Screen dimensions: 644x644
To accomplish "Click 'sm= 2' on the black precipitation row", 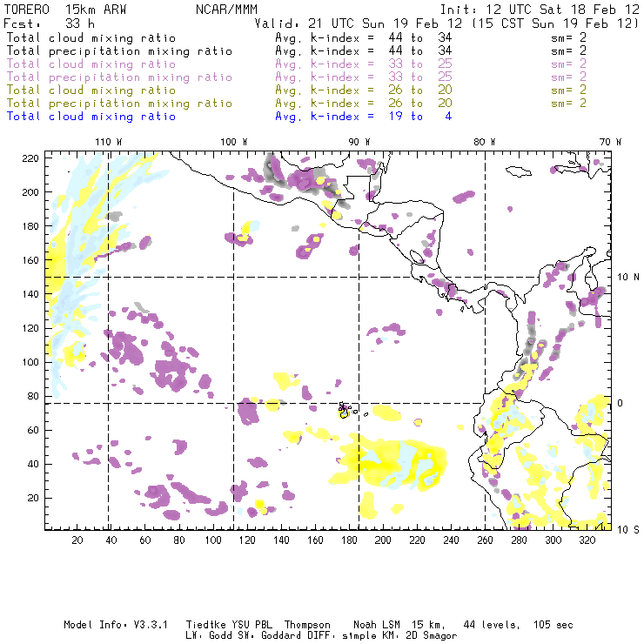I will tap(568, 51).
